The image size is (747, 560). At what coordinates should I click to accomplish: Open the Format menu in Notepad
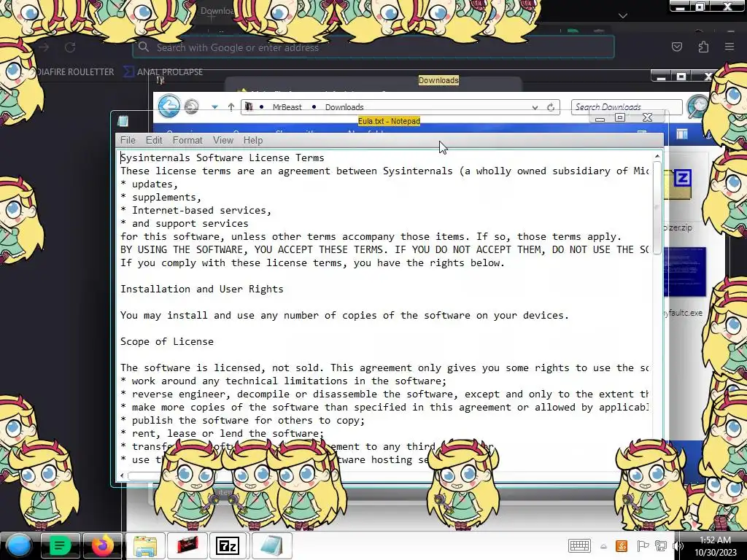187,140
